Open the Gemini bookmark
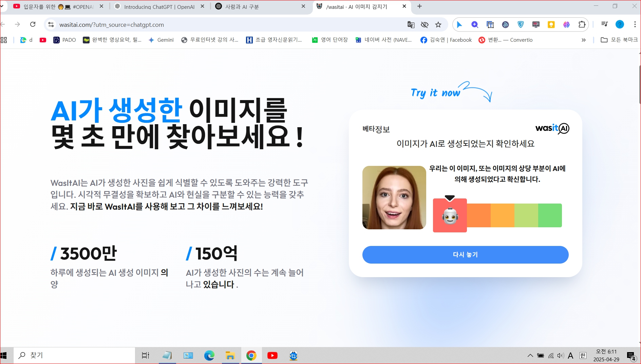Screen dimensions: 641x364 click(x=161, y=40)
